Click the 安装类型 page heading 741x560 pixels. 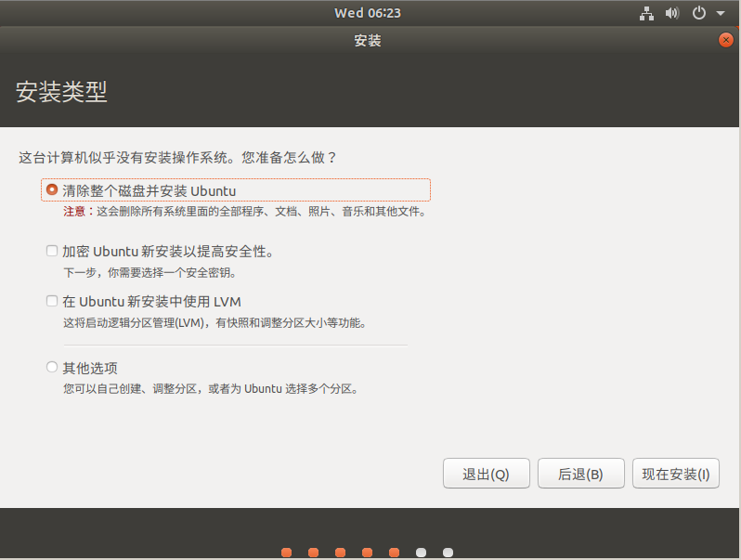pyautogui.click(x=61, y=92)
